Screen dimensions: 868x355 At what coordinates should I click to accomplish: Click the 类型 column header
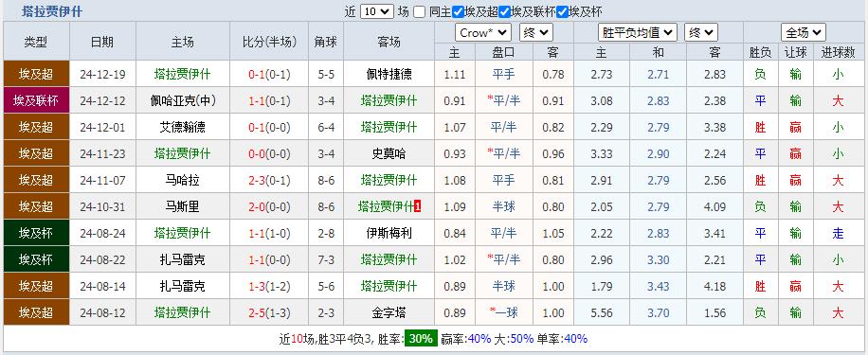pos(36,42)
